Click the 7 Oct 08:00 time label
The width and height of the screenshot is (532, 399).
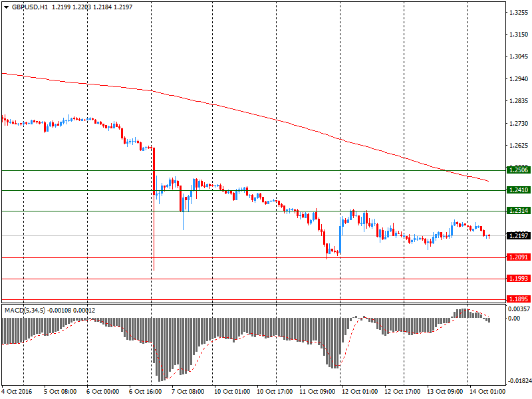(188, 392)
